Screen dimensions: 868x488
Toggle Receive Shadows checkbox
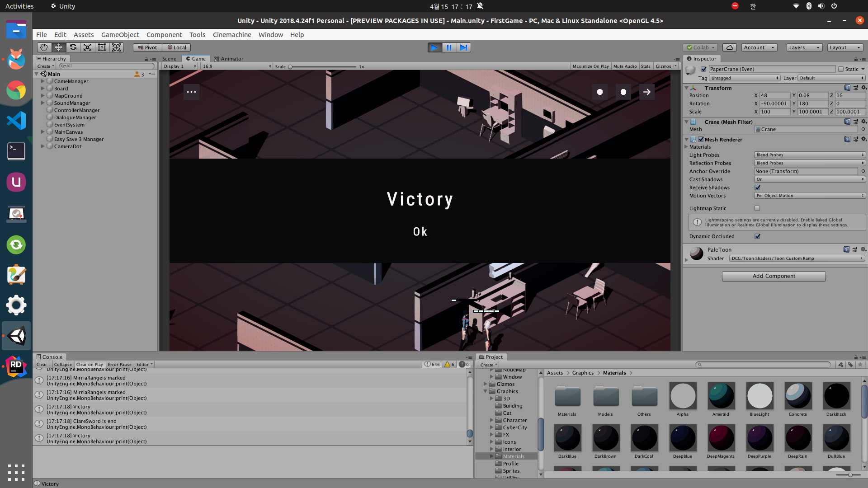757,188
